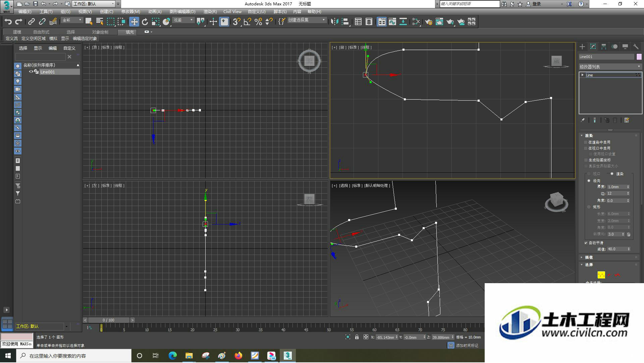The width and height of the screenshot is (644, 363).
Task: Click the Undo arrow in main toolbar
Action: pyautogui.click(x=8, y=22)
